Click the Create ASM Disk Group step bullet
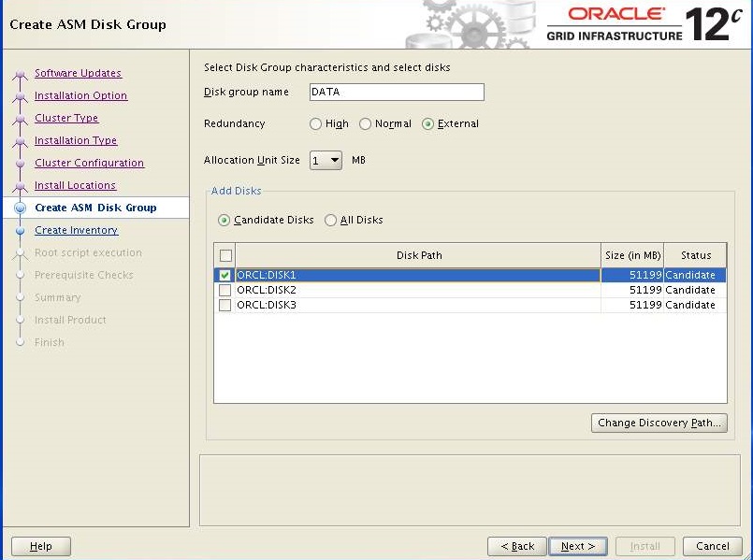Viewport: 753px width, 560px height. 21,208
